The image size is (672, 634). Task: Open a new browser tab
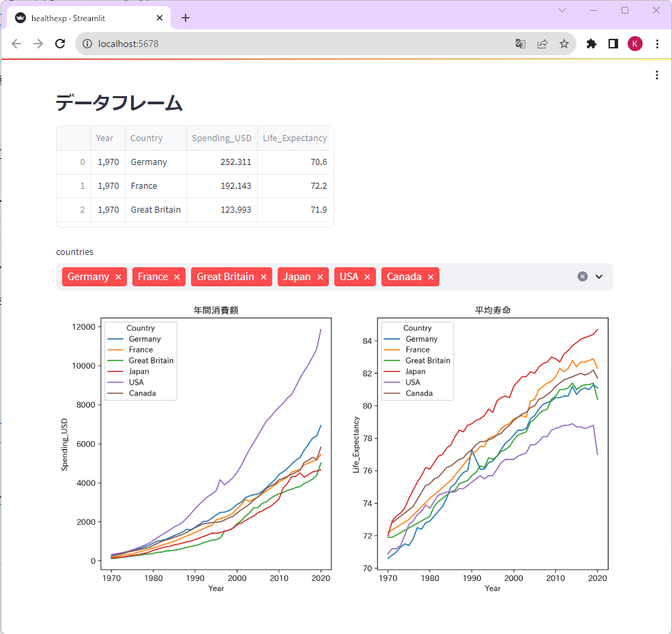(x=185, y=18)
